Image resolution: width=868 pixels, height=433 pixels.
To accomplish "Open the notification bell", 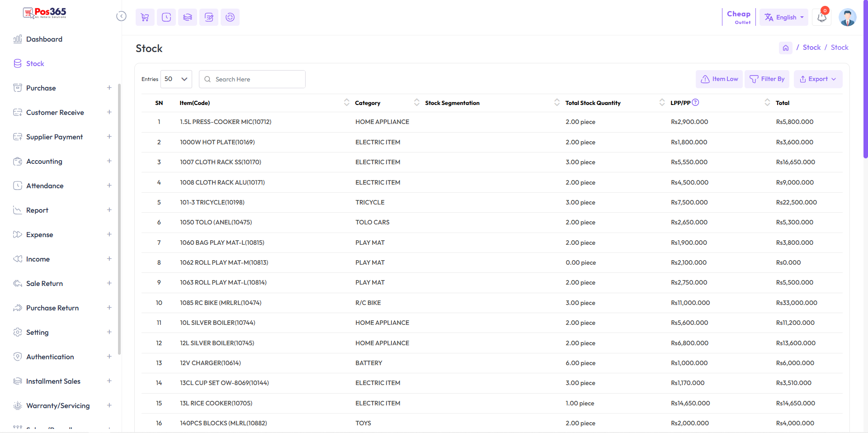I will 822,18.
